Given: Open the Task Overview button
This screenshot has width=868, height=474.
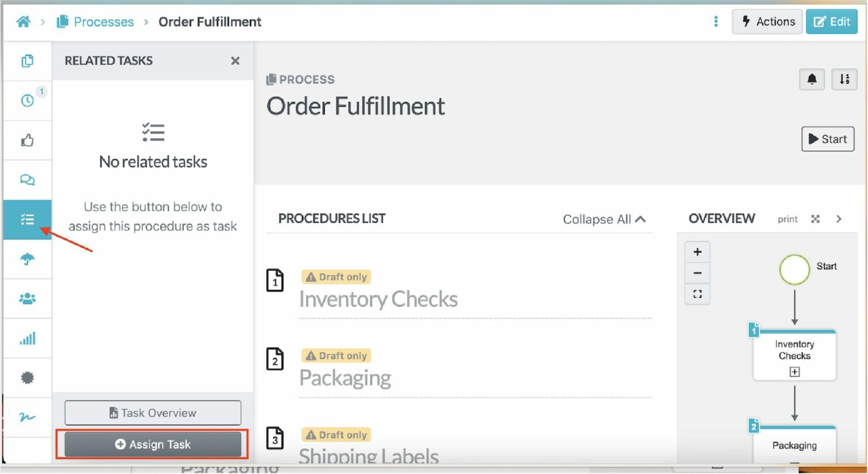Looking at the screenshot, I should pos(153,413).
